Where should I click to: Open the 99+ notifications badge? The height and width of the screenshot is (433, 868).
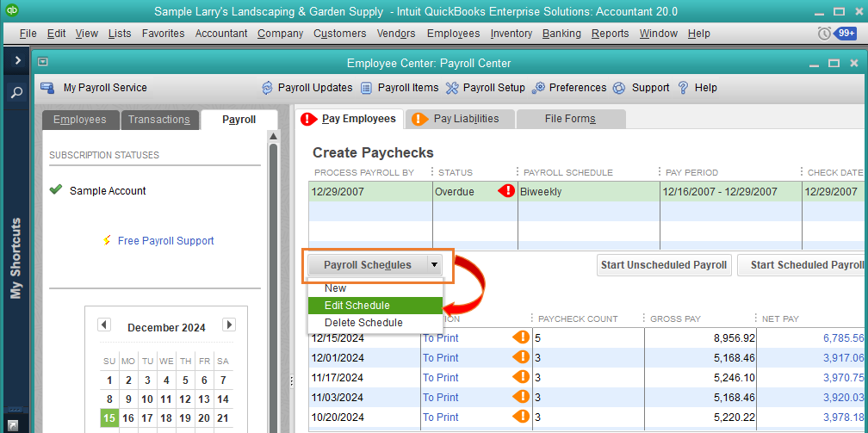coord(846,34)
